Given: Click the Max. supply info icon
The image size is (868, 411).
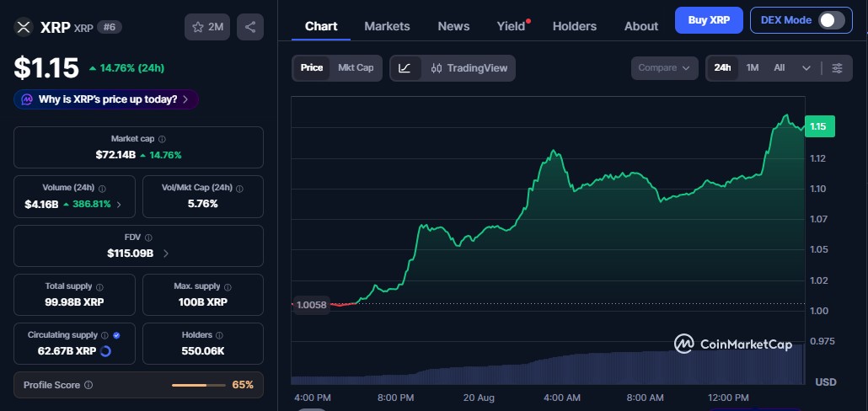Looking at the screenshot, I should 228,287.
